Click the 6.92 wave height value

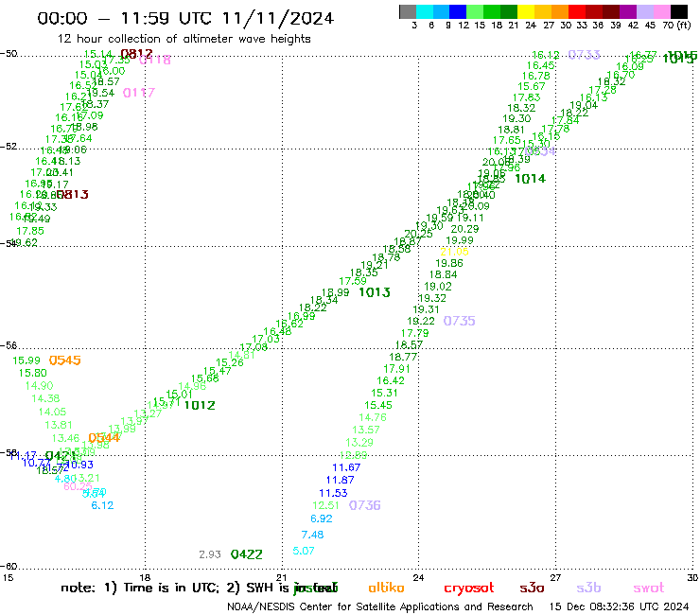click(x=322, y=519)
